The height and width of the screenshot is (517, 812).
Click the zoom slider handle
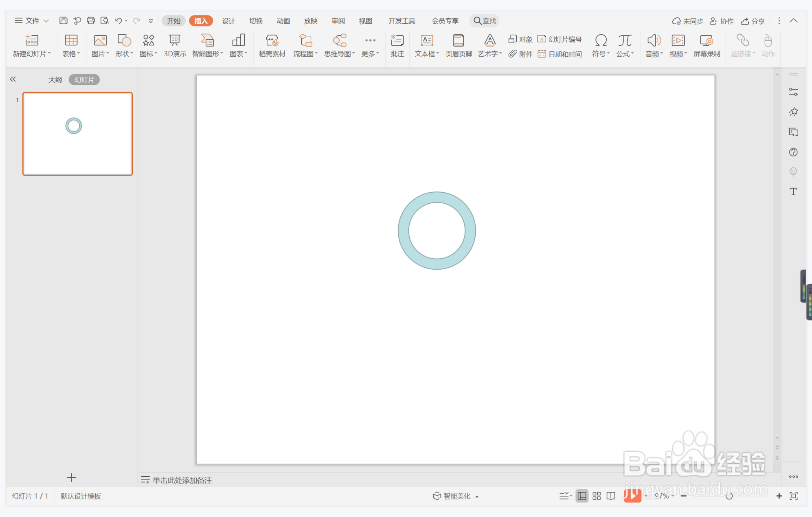[729, 496]
